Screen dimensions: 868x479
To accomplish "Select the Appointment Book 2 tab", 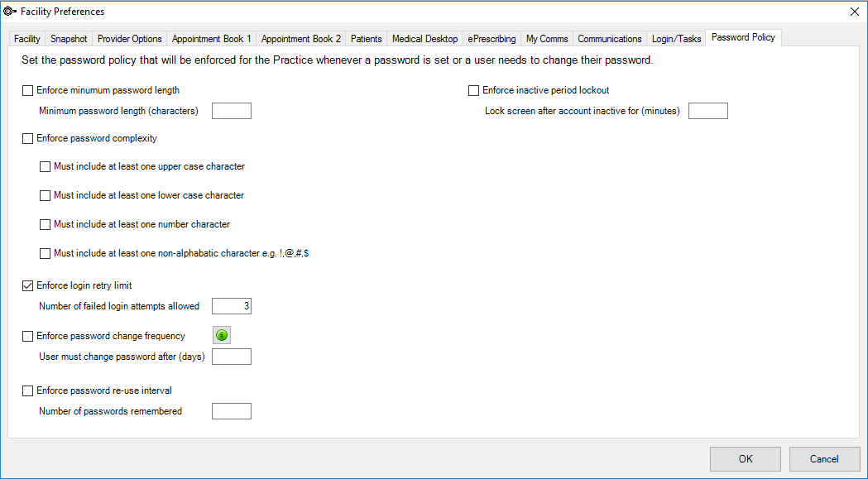I will click(301, 39).
